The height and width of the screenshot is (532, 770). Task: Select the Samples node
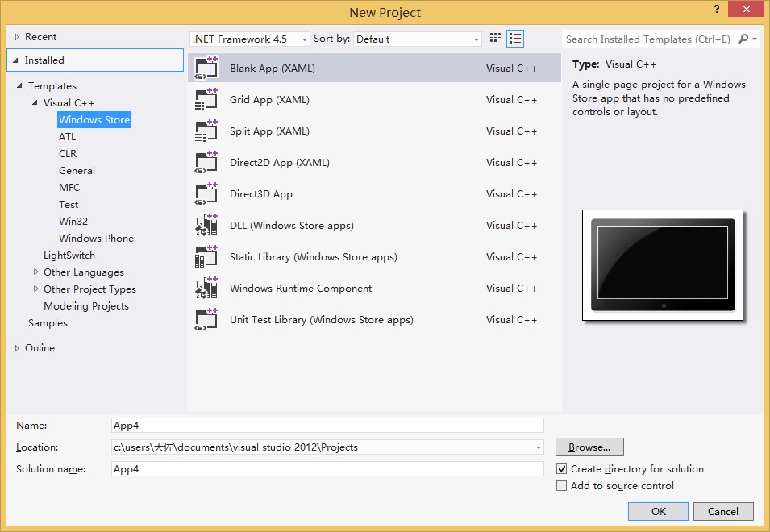click(48, 323)
